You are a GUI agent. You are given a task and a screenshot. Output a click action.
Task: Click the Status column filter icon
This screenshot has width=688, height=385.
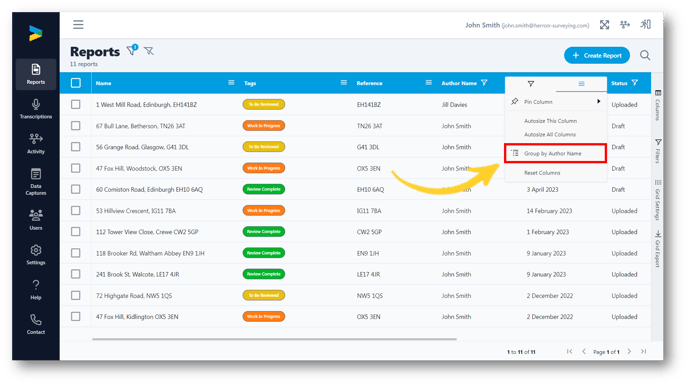coord(634,83)
